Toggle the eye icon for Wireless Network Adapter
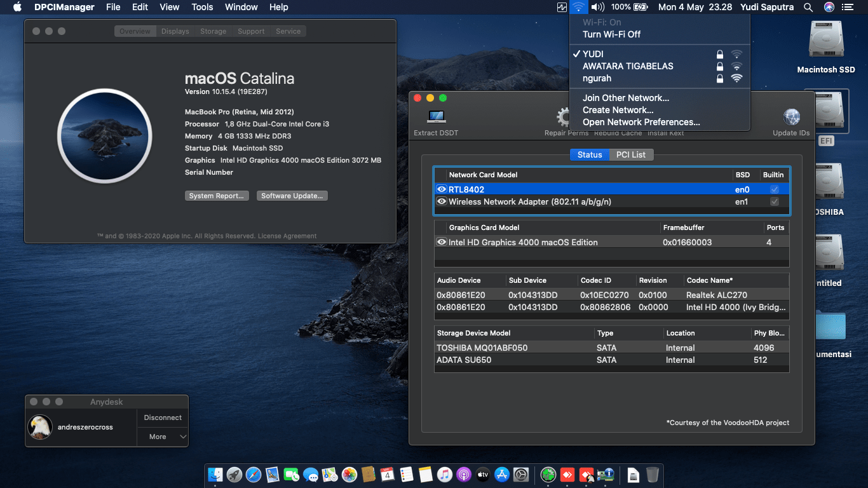 tap(441, 201)
